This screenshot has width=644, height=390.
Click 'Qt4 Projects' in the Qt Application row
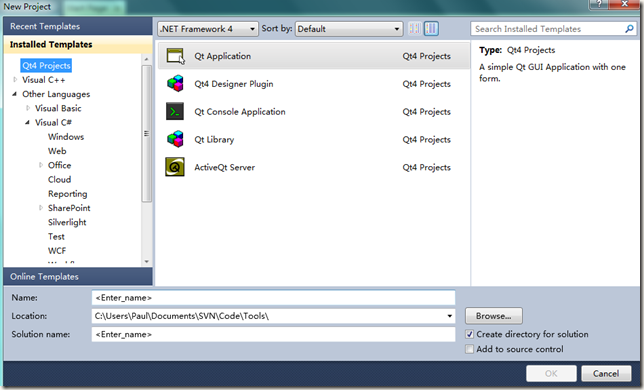[x=426, y=56]
